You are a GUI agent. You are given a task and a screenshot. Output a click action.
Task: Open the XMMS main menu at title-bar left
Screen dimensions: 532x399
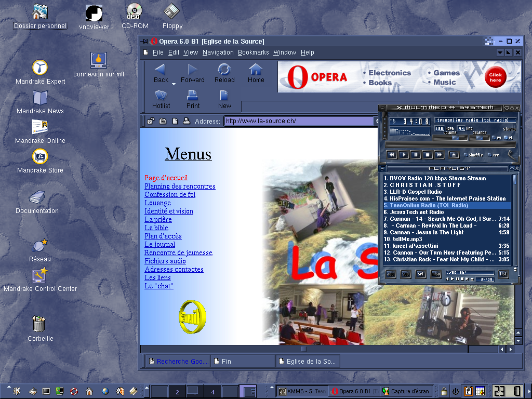pyautogui.click(x=382, y=108)
